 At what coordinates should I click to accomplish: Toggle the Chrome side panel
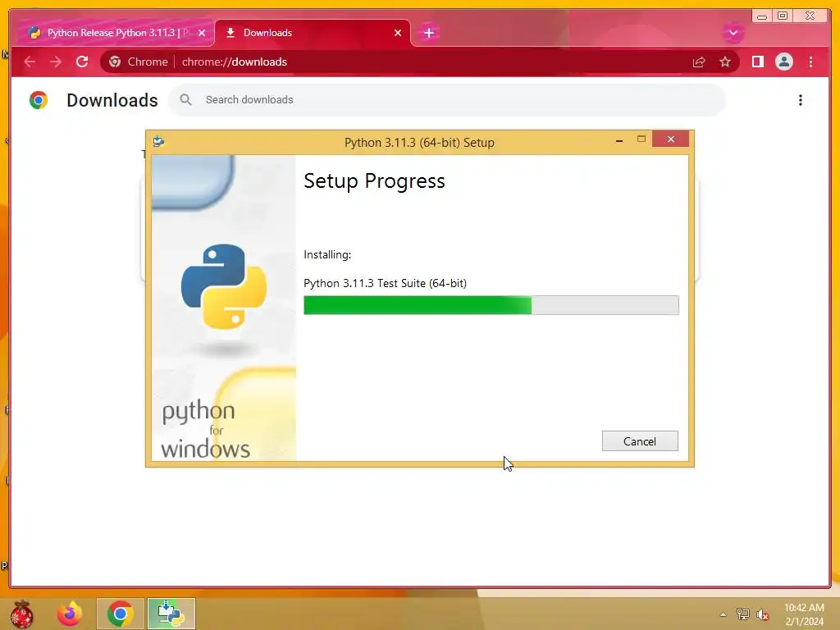click(757, 62)
